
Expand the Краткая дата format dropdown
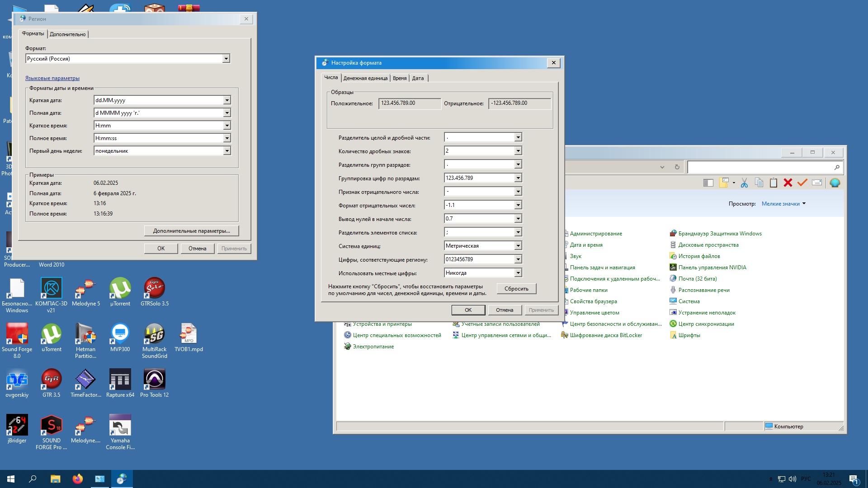[x=227, y=100]
